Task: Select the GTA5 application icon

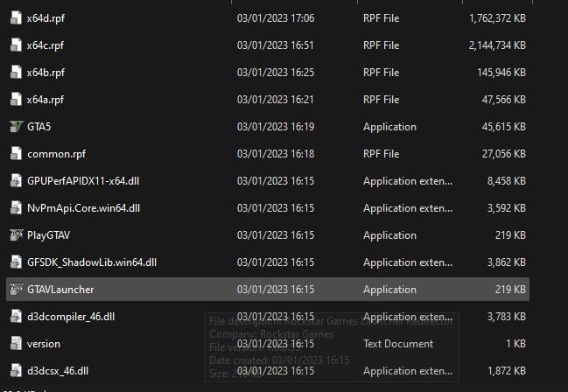Action: click(16, 127)
